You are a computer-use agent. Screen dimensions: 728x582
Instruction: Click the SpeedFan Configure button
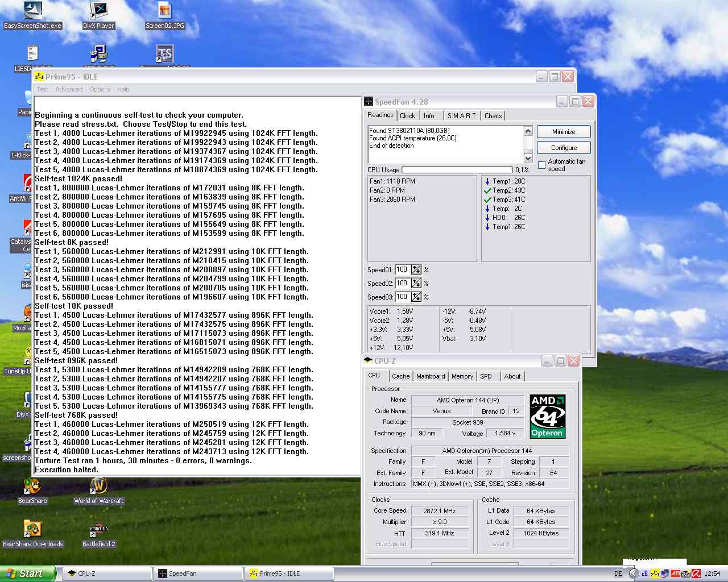(x=564, y=148)
